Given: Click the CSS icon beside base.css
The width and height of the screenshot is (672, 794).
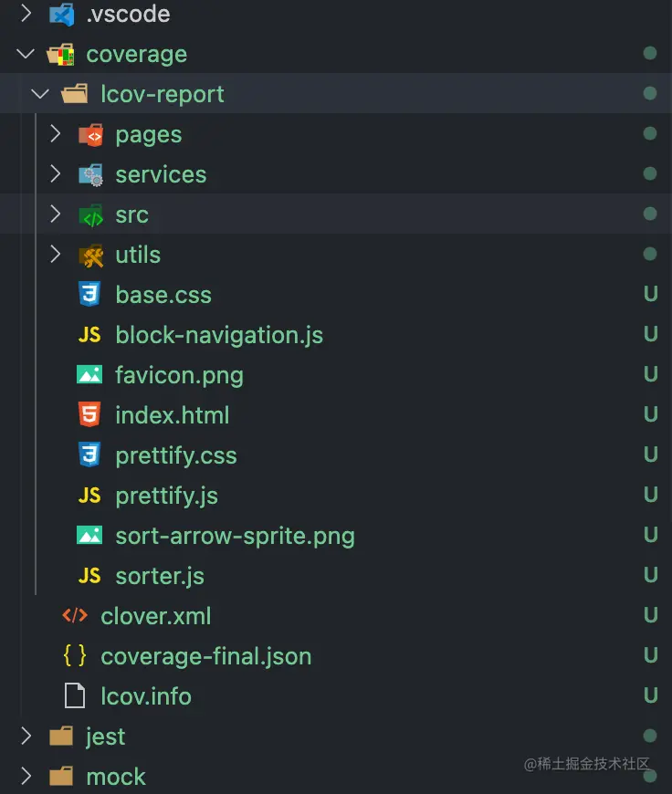Looking at the screenshot, I should tap(89, 295).
